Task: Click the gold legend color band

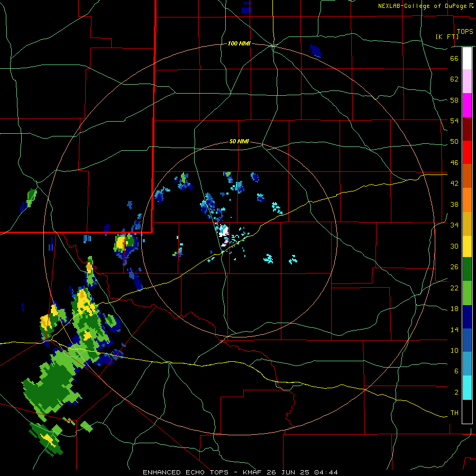Action: pyautogui.click(x=467, y=224)
